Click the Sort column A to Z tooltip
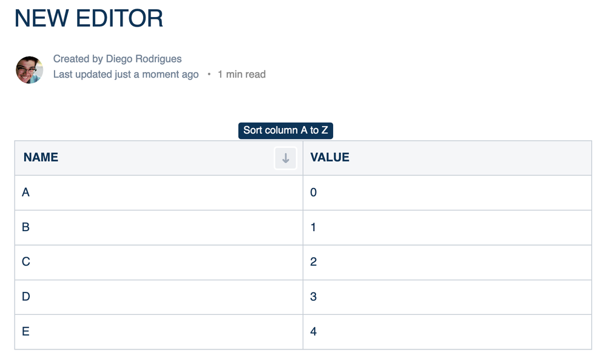 point(286,130)
